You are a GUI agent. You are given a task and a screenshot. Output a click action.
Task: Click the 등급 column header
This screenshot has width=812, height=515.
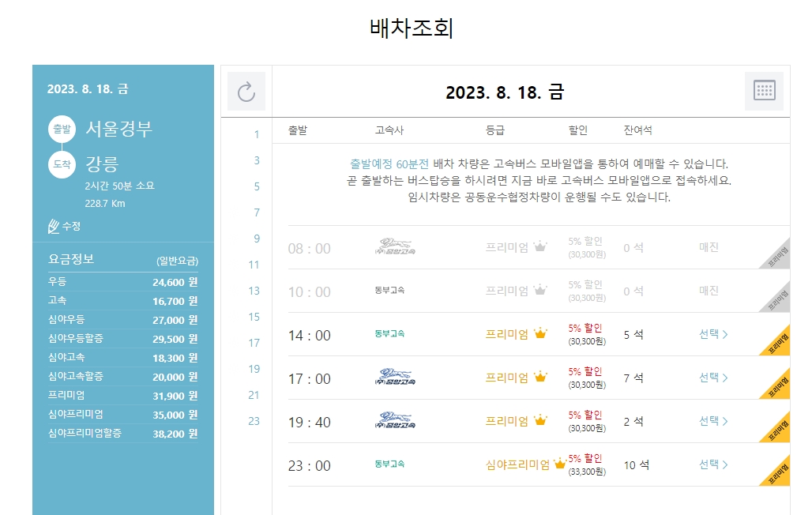click(495, 130)
